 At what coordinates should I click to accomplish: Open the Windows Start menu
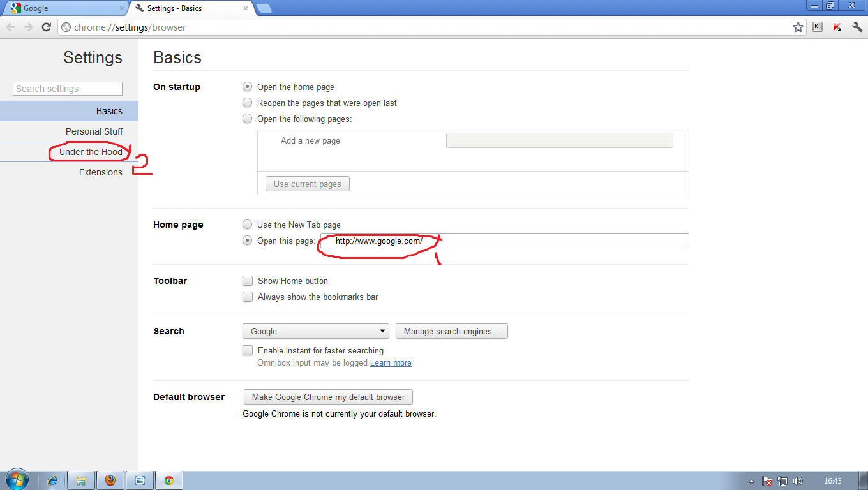point(16,480)
